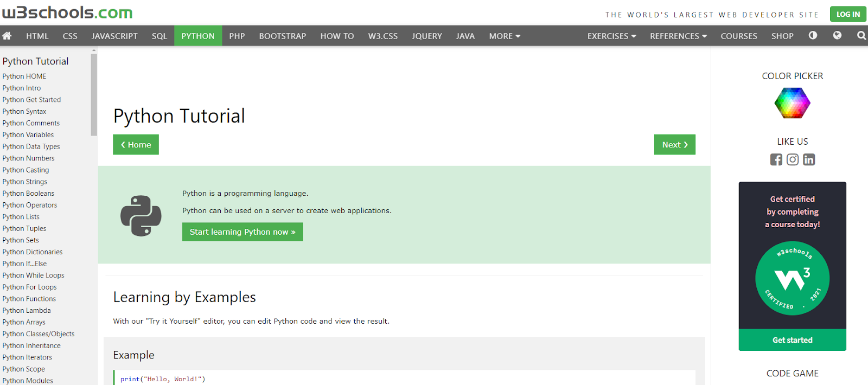Open the PHP tutorial tab
Viewport: 868px width, 385px height.
237,36
